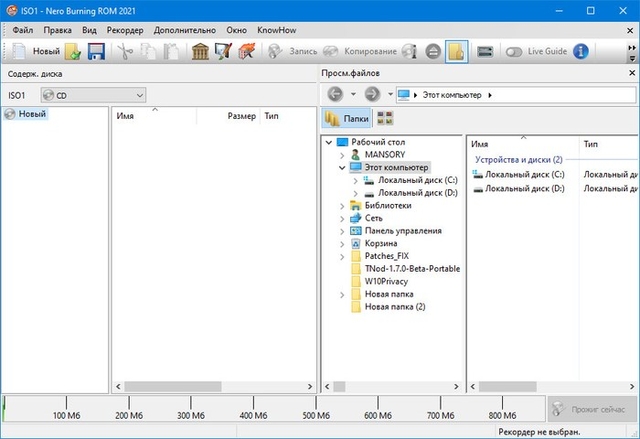The width and height of the screenshot is (640, 439).
Task: Click the blue floppy disk Save icon
Action: click(97, 51)
